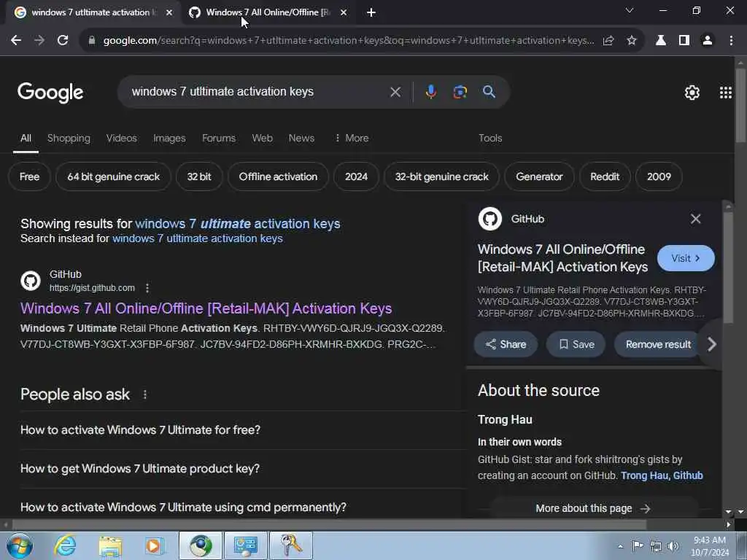This screenshot has width=747, height=560.
Task: Select the Shopping search tab
Action: click(69, 138)
